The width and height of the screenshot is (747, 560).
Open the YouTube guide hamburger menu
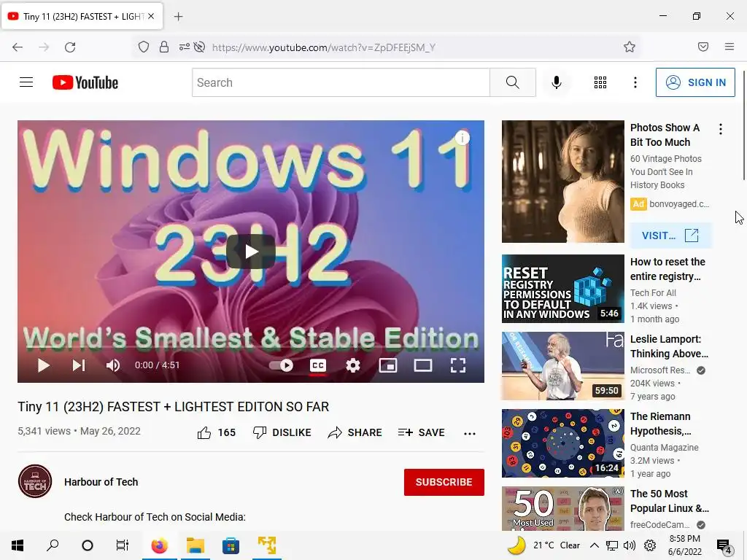(x=26, y=82)
